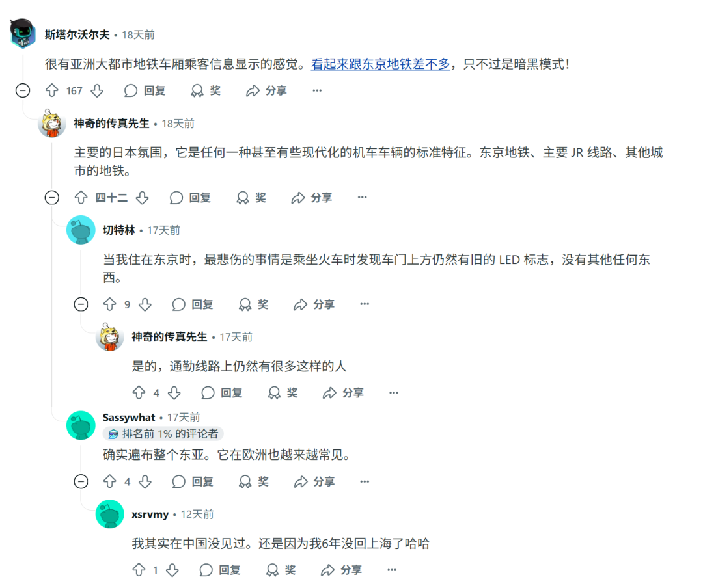Viewport: 703px width, 588px height.
Task: Upvote 斯塔尔沃尔夫's top comment
Action: coord(53,90)
